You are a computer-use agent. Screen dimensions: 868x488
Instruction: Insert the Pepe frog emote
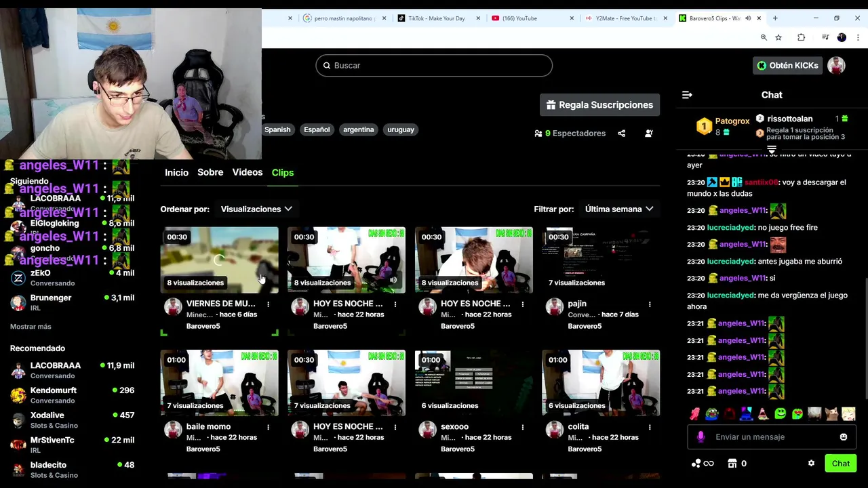[x=711, y=413]
